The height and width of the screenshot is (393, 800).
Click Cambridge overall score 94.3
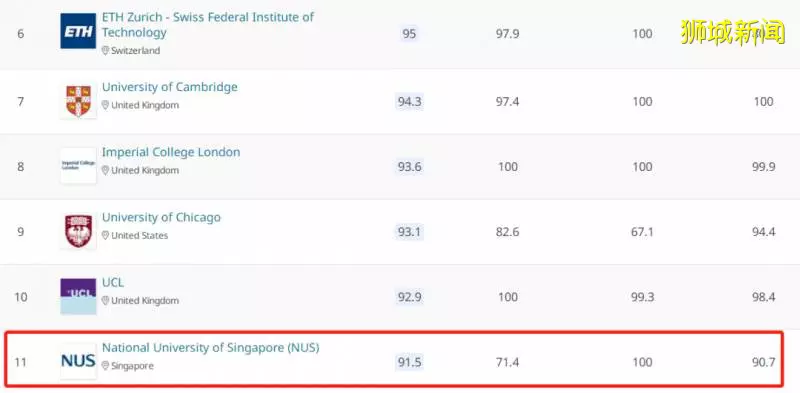409,101
